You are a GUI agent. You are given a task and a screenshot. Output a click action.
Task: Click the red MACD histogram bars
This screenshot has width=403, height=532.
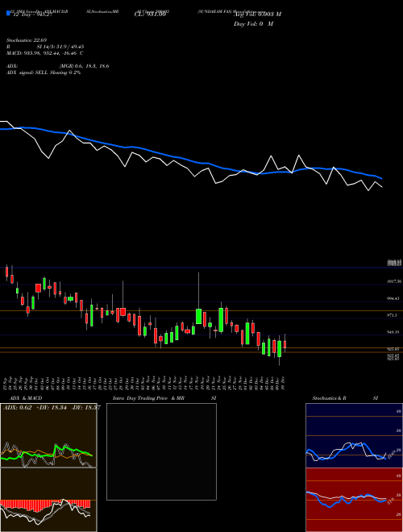pyautogui.click(x=45, y=505)
